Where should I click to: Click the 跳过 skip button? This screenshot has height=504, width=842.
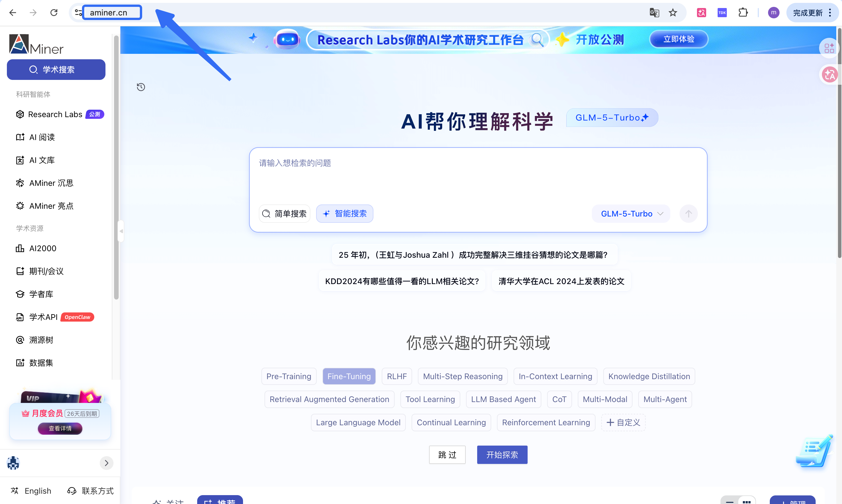click(447, 455)
